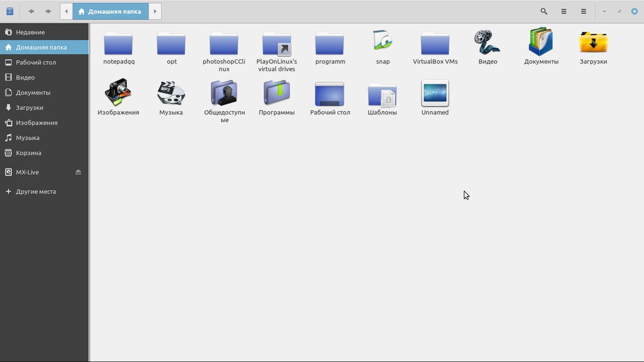The image size is (644, 362).
Task: Open Загрузки in the sidebar
Action: (45, 107)
